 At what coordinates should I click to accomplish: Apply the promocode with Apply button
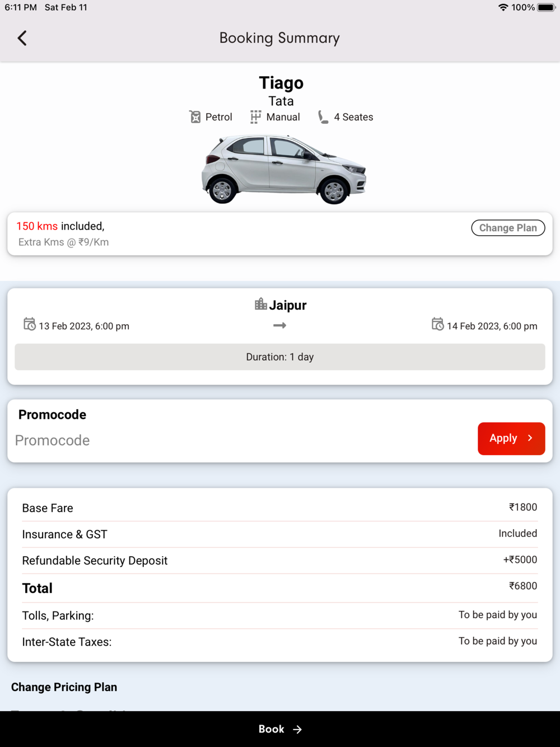click(511, 438)
